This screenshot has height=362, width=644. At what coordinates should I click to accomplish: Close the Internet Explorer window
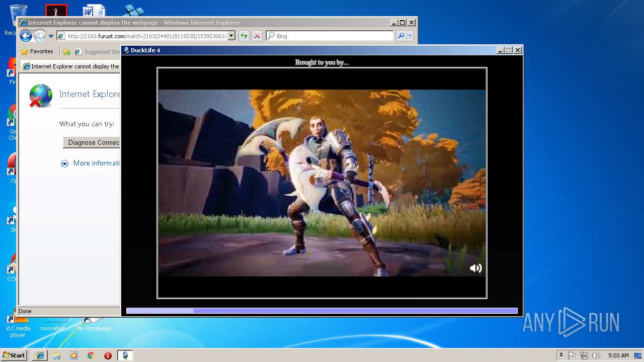(x=412, y=23)
